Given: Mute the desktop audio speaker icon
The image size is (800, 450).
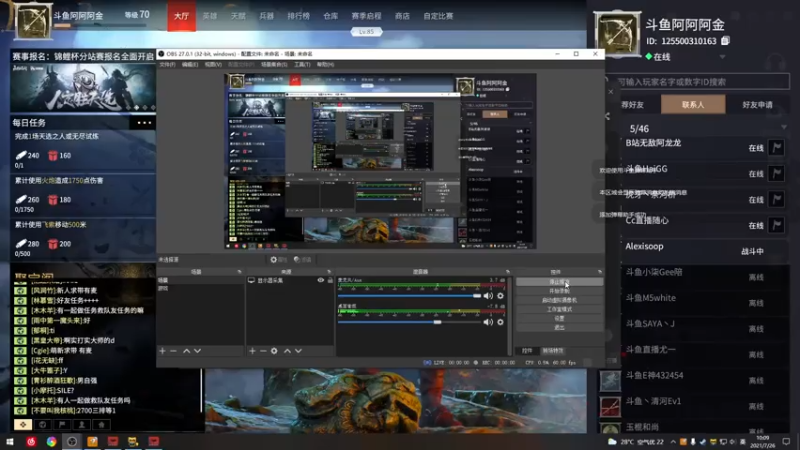Looking at the screenshot, I should pos(488,322).
